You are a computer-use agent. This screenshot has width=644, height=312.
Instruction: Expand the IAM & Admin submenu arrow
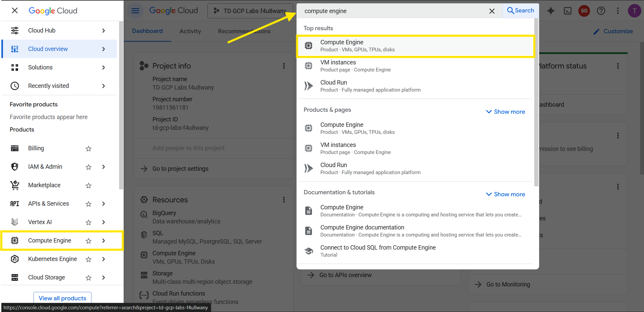[x=104, y=167]
